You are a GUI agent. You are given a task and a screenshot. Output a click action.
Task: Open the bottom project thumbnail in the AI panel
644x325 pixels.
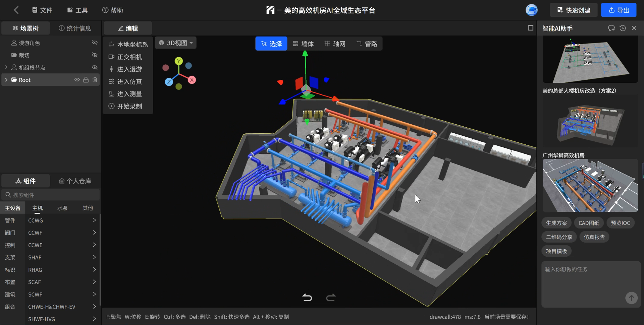pos(590,186)
